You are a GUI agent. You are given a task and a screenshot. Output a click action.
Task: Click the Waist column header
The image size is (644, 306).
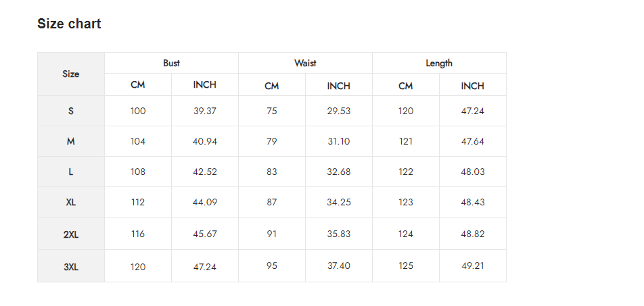[305, 63]
